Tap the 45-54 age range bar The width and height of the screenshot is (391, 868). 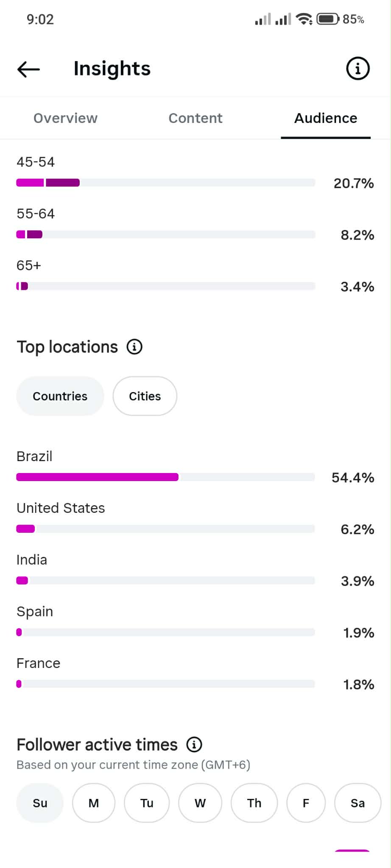[x=165, y=183]
